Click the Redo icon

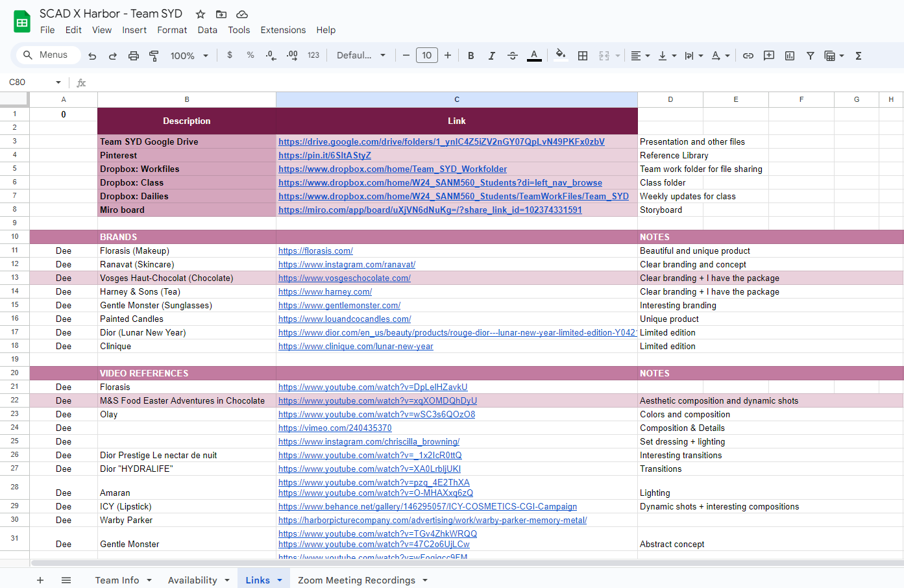coord(113,56)
